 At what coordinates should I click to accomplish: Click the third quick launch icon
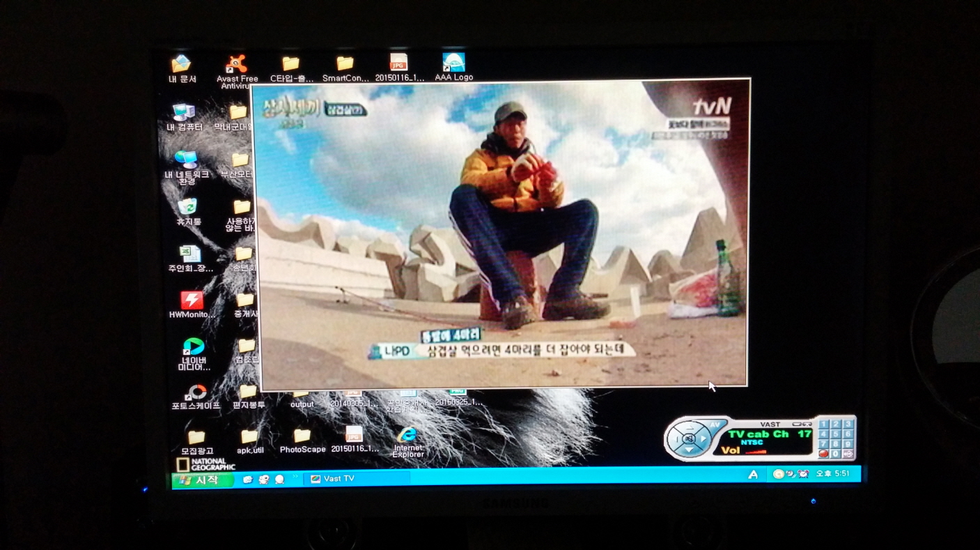pos(279,480)
